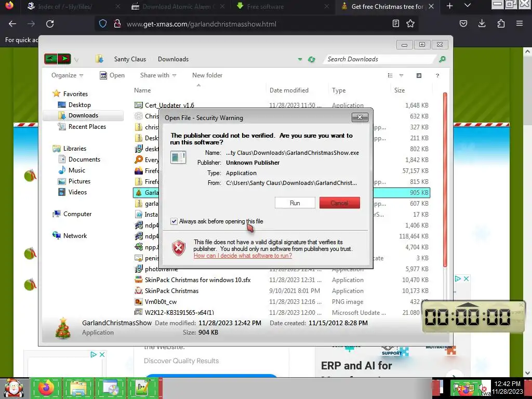Click the Santa Start button
This screenshot has width=532, height=399.
click(x=14, y=388)
